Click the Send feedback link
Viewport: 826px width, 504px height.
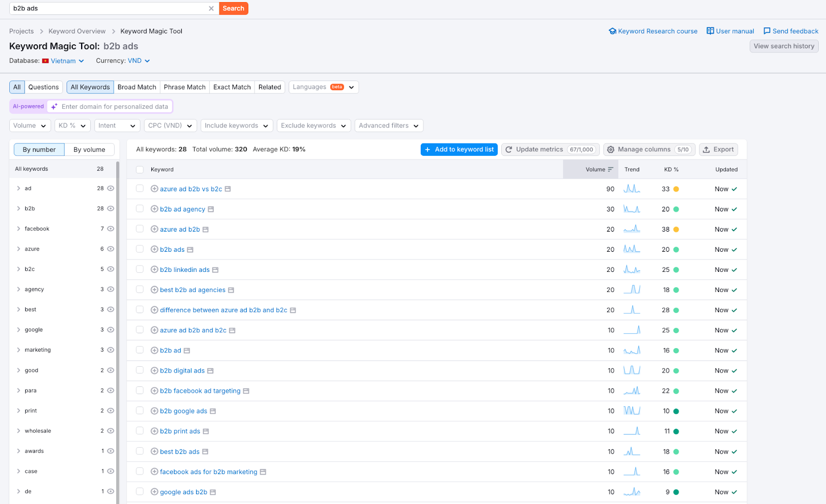point(791,31)
